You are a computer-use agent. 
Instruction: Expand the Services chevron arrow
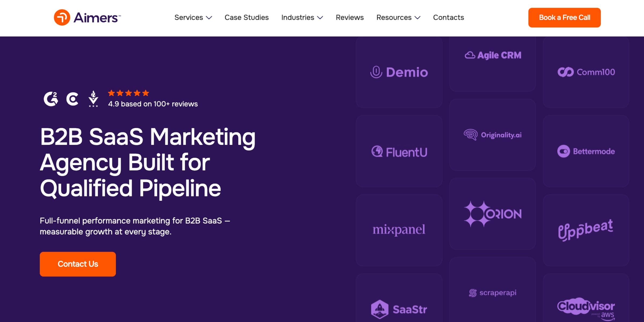(209, 18)
